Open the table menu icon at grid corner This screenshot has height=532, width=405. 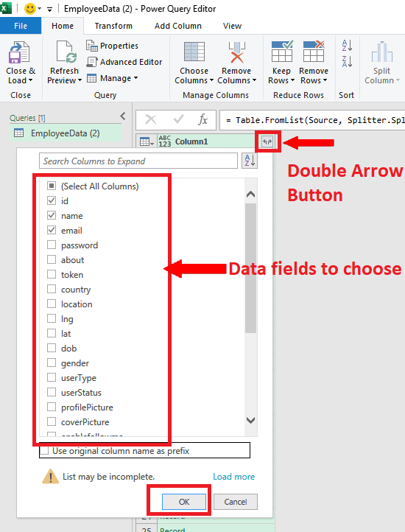(x=147, y=141)
